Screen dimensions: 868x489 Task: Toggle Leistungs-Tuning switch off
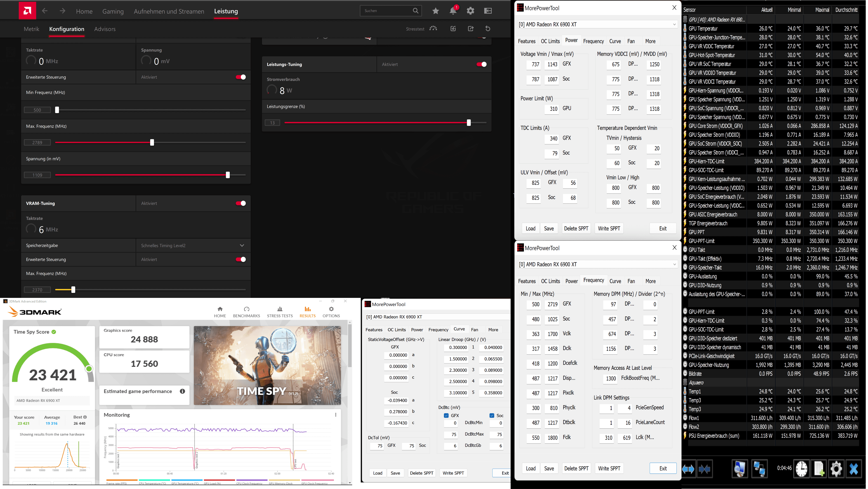pos(481,64)
